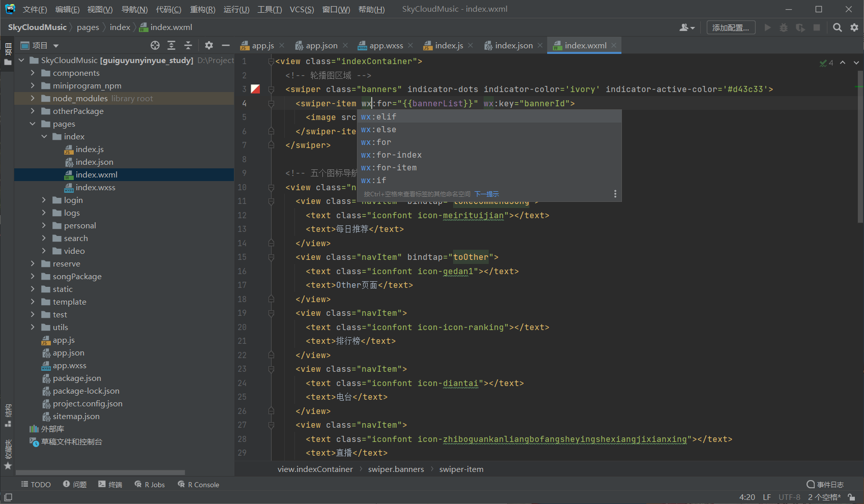Collapse all nodes in project tree

tap(188, 45)
